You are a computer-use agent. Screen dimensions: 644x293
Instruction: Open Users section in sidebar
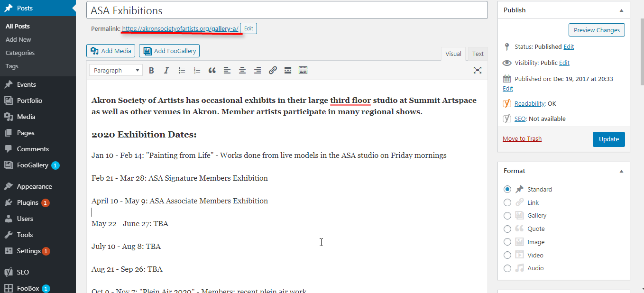pyautogui.click(x=38, y=219)
